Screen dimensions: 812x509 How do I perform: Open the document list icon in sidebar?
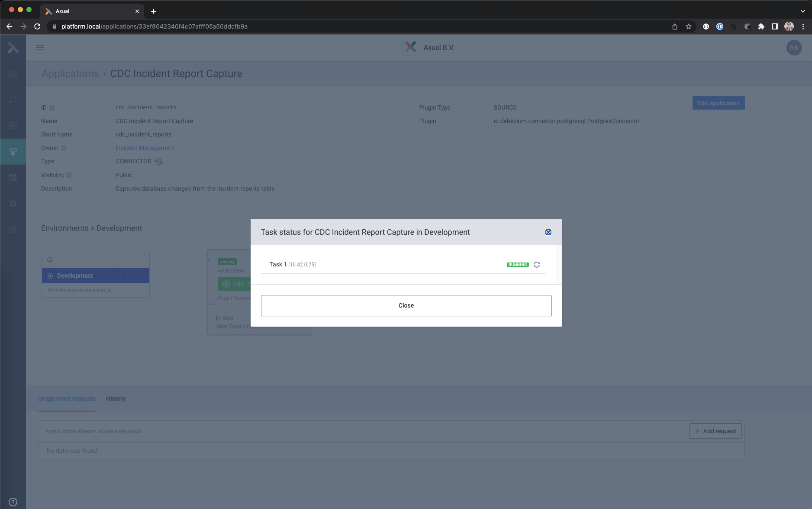13,204
